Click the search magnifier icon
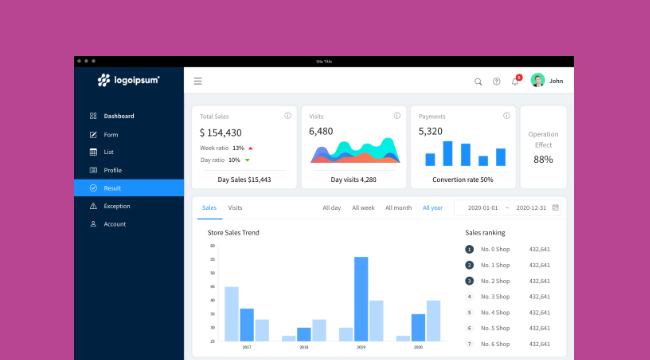 point(478,81)
